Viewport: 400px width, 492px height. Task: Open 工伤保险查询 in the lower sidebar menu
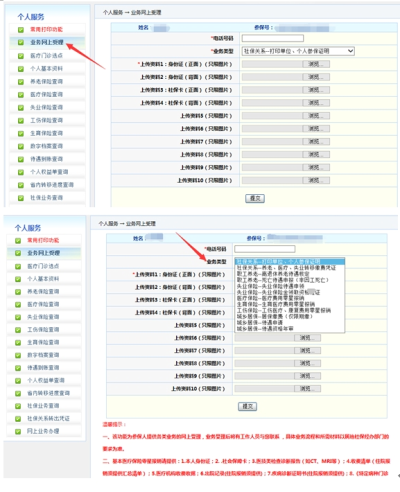coord(43,330)
